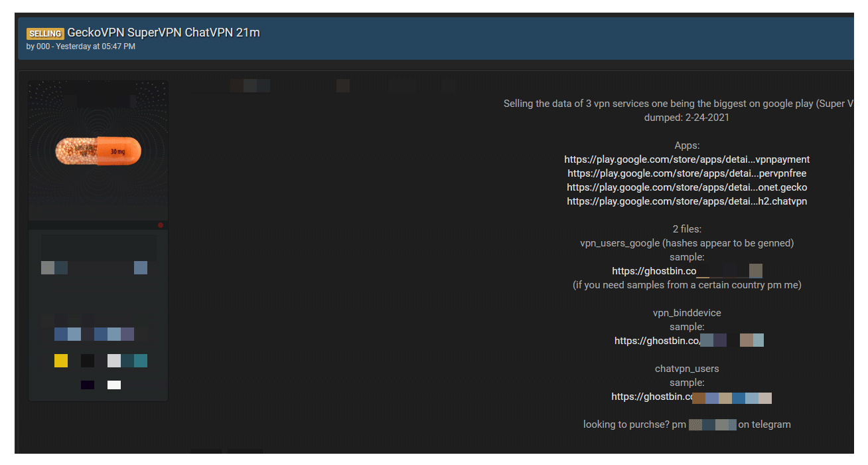Click the note about samples from a certain country
This screenshot has height=465, width=868.
[687, 285]
